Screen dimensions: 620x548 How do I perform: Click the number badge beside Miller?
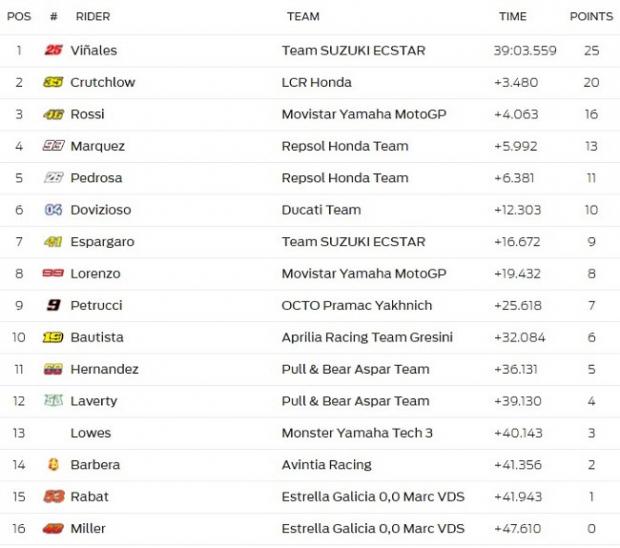pyautogui.click(x=54, y=528)
